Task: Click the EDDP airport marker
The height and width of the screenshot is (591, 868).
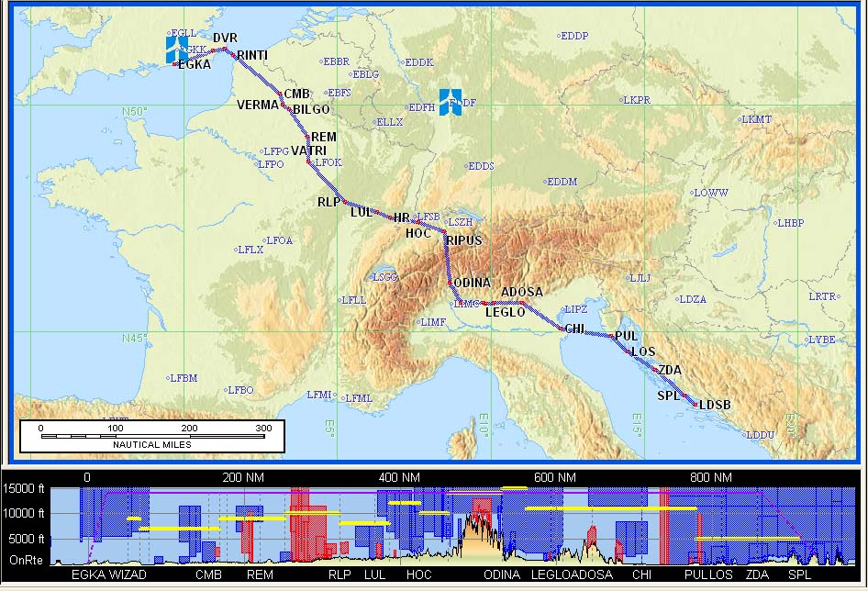Action: 573,36
